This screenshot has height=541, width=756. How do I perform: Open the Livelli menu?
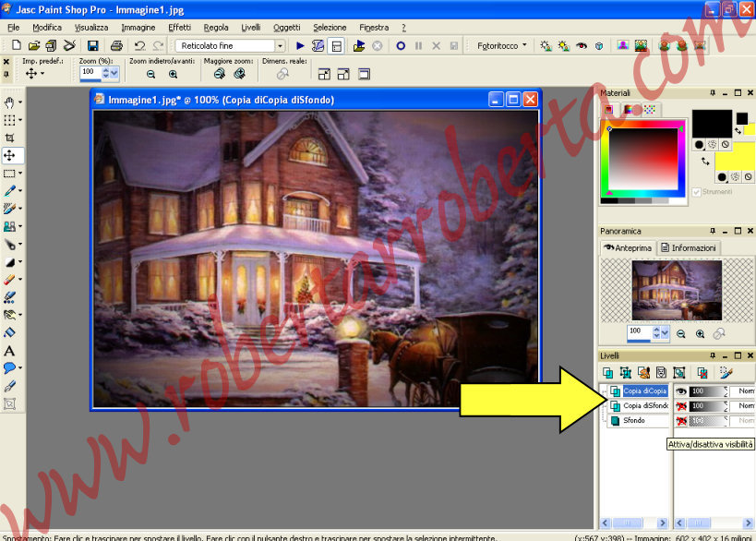tap(251, 28)
